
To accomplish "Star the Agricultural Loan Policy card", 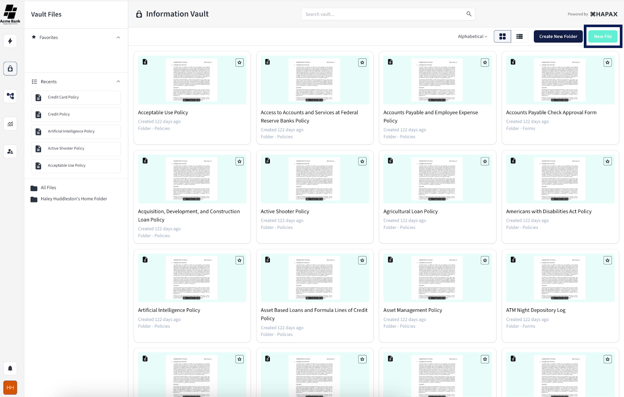I will 485,161.
